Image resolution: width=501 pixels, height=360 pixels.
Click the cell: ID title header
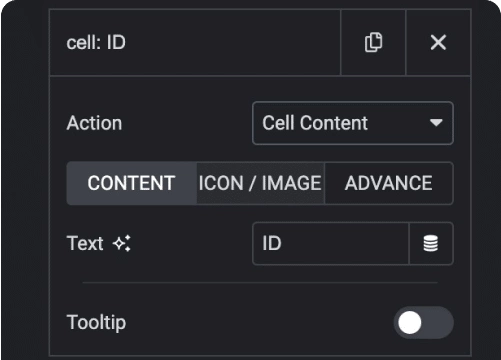[x=96, y=43]
